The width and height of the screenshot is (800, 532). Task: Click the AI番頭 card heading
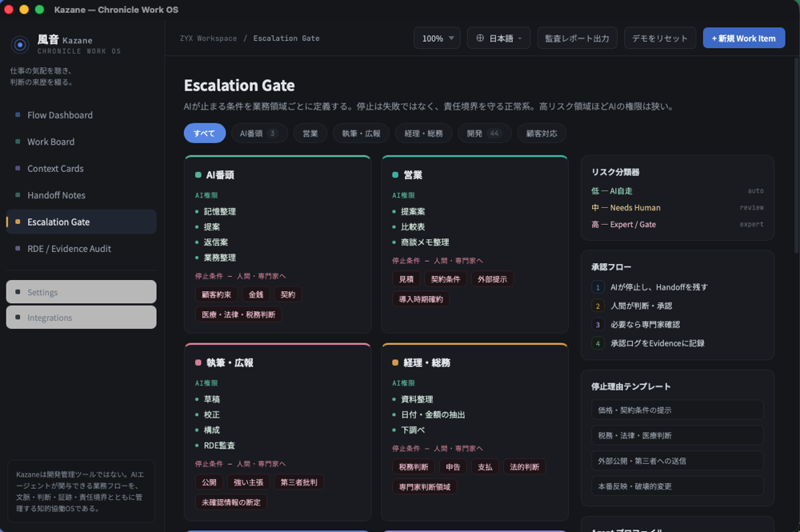click(220, 175)
